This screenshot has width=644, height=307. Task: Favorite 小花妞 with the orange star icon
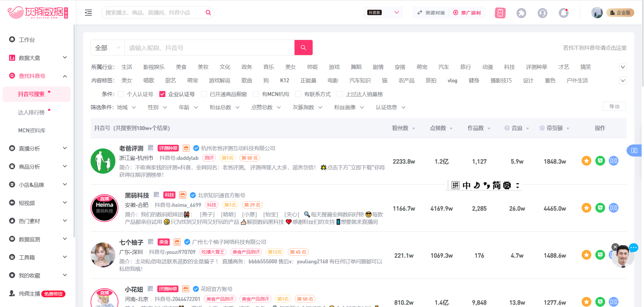586,302
